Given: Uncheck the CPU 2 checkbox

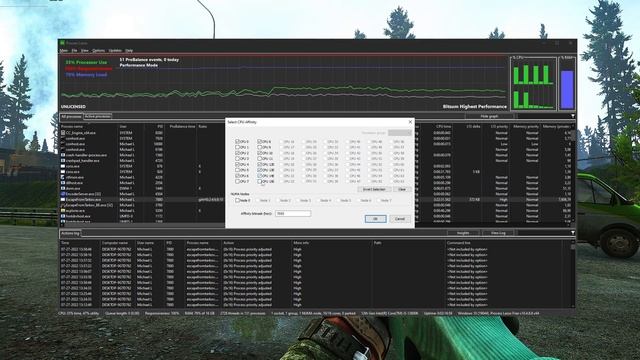Looking at the screenshot, I should (x=237, y=153).
